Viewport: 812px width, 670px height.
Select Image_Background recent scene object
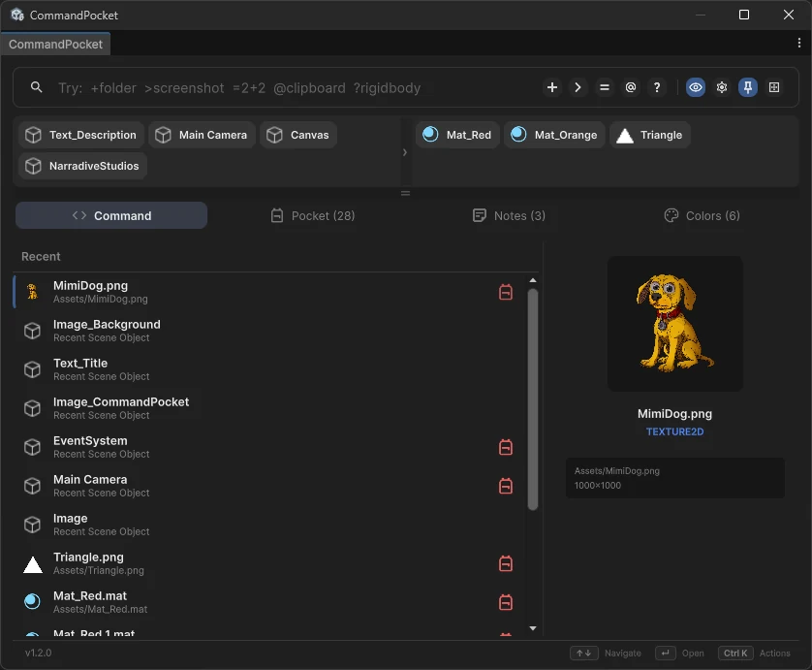click(x=269, y=331)
